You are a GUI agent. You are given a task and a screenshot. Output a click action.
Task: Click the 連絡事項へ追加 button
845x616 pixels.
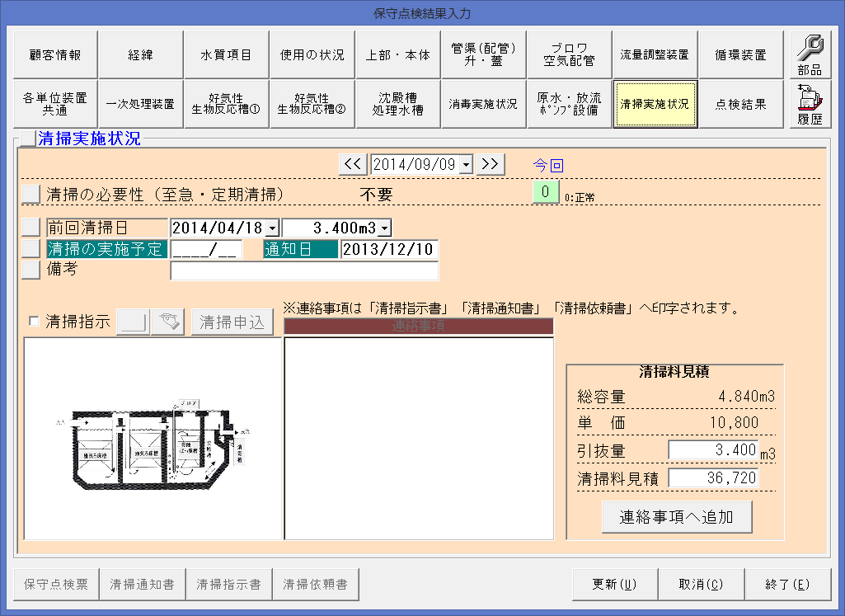tap(675, 517)
